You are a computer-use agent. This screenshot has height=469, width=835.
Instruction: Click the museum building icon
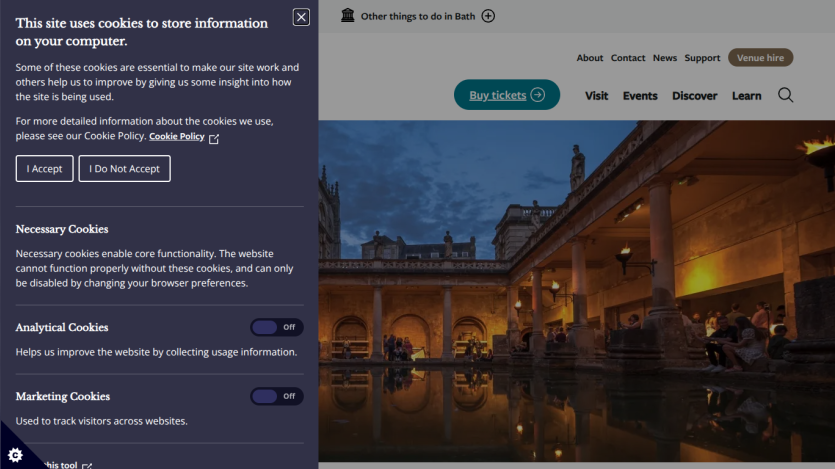pyautogui.click(x=348, y=15)
